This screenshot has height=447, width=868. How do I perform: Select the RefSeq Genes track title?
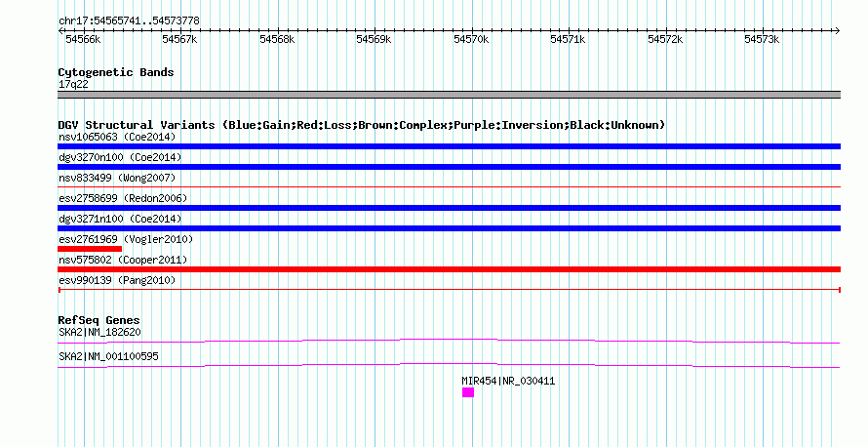pyautogui.click(x=99, y=320)
